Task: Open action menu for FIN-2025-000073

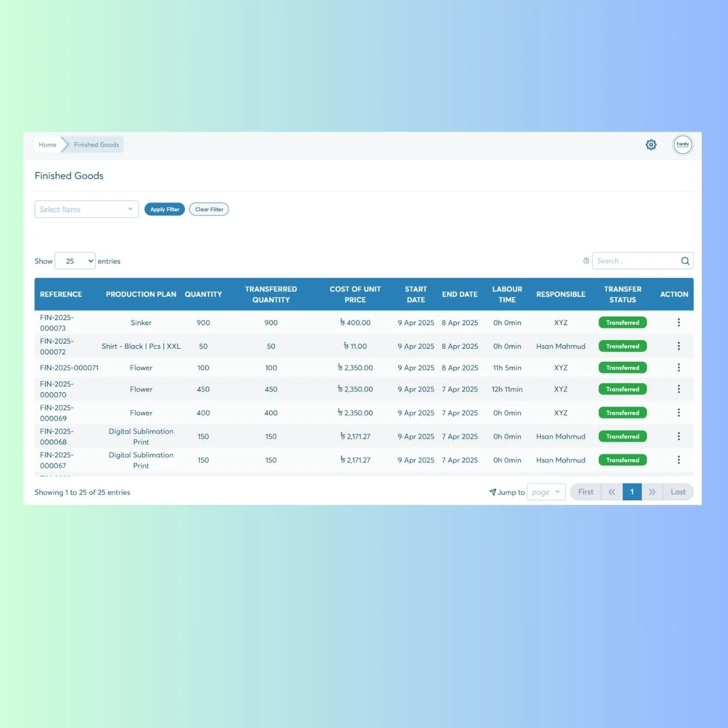Action: click(678, 322)
